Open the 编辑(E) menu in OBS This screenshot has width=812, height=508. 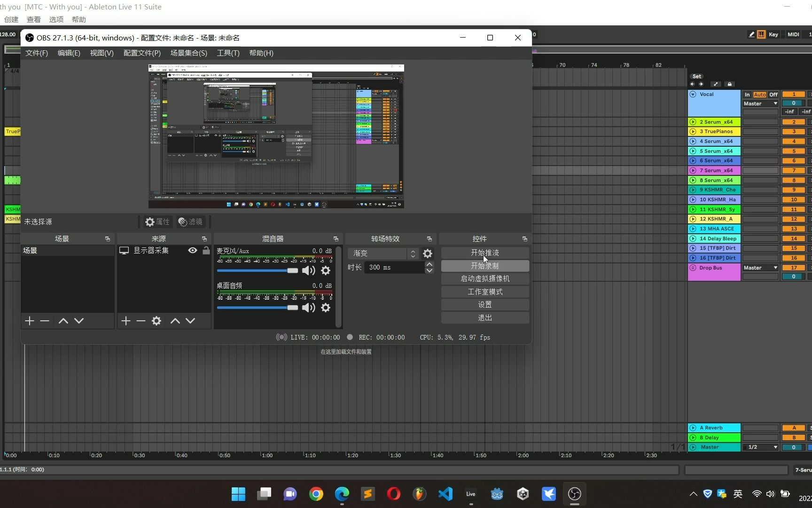tap(69, 53)
